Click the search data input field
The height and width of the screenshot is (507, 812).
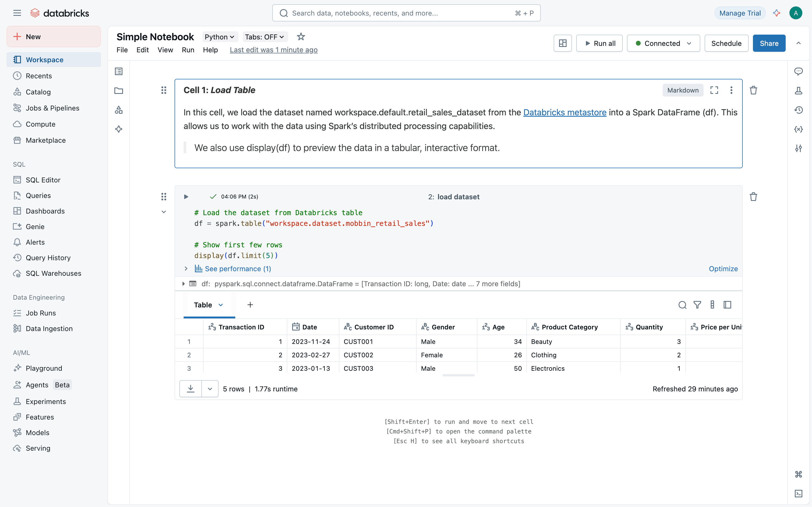coord(399,13)
